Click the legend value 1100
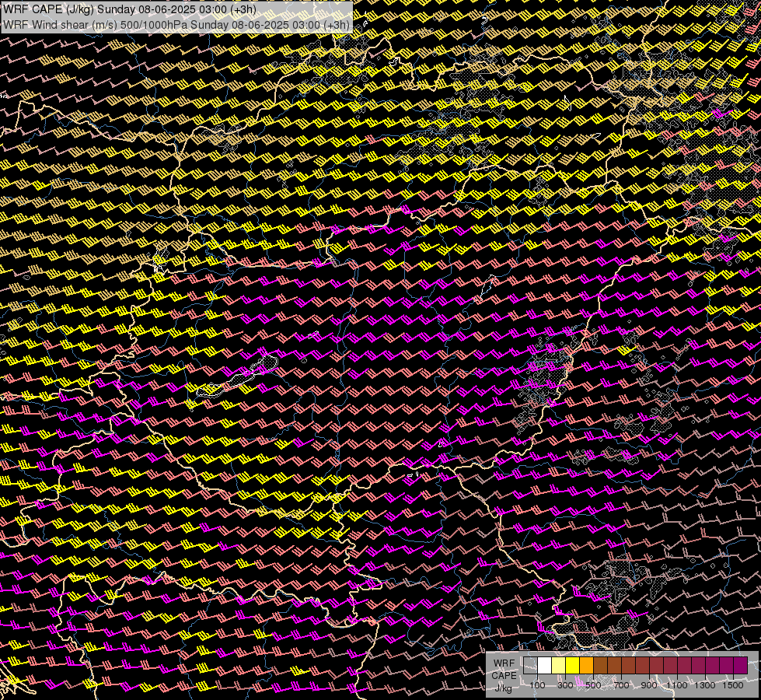 coord(676,685)
